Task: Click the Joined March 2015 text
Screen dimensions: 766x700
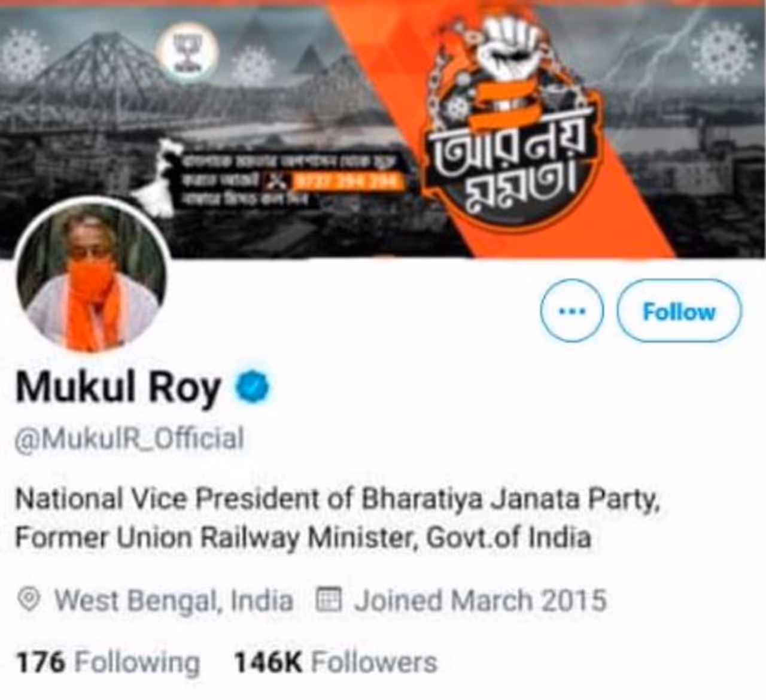Action: (480, 601)
